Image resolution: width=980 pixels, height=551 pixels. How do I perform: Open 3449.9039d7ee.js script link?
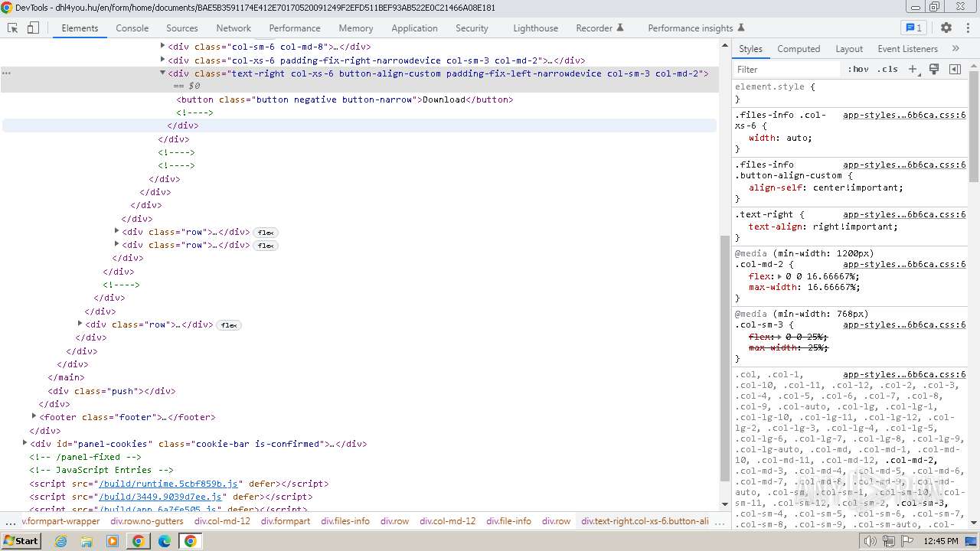[160, 497]
